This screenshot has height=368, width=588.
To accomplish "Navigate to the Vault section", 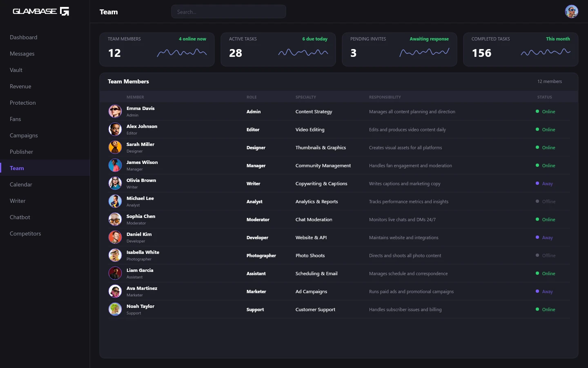I will (x=16, y=70).
